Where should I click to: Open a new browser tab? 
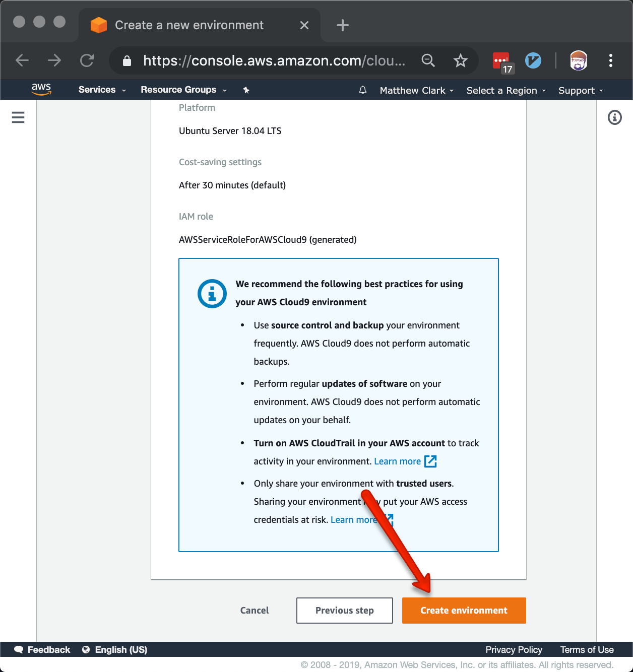click(x=343, y=25)
